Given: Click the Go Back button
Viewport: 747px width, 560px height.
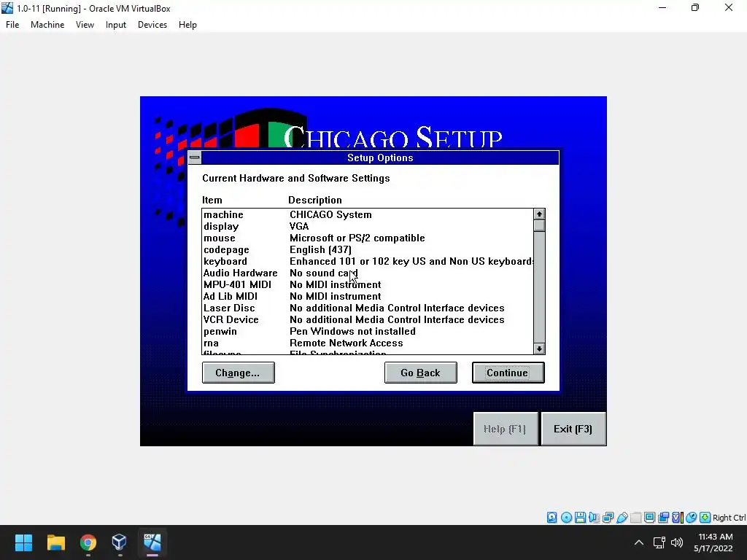Looking at the screenshot, I should [421, 373].
